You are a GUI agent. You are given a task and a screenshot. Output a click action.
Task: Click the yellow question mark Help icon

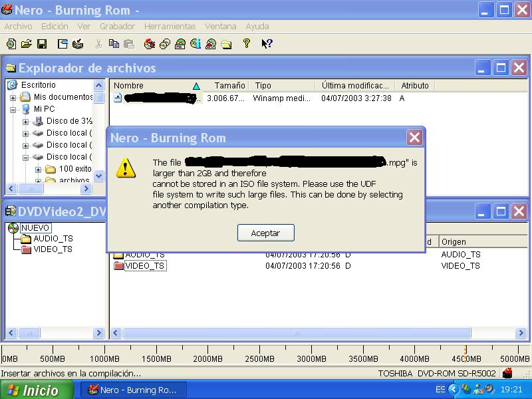point(247,43)
